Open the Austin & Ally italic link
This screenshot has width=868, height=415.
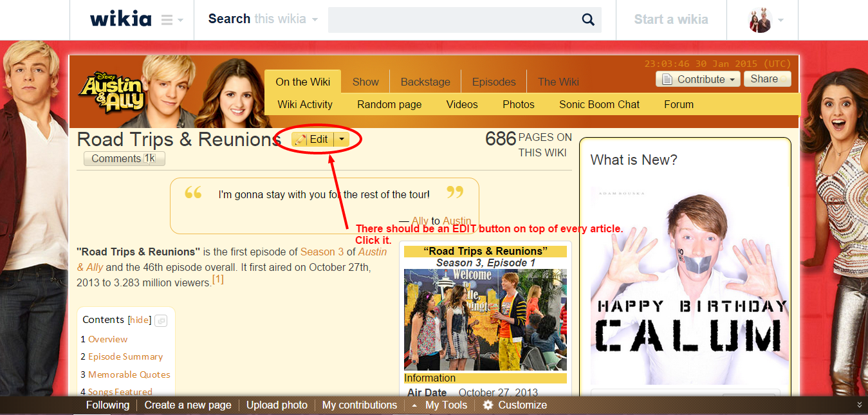232,259
